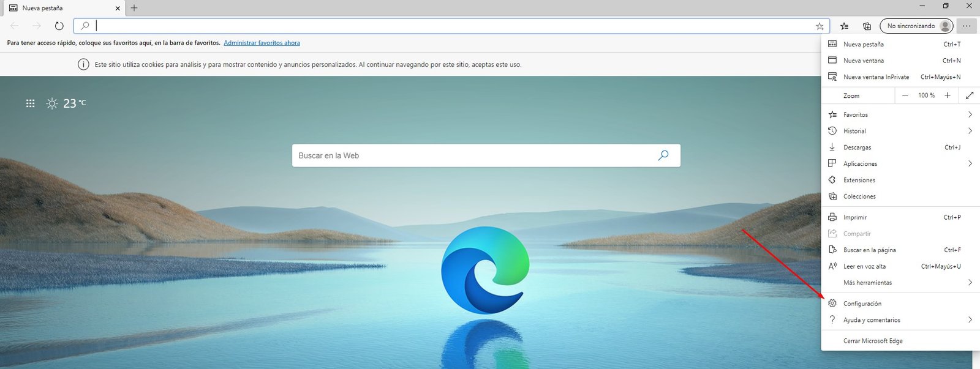
Task: Click the favorites star in address bar
Action: pyautogui.click(x=820, y=26)
